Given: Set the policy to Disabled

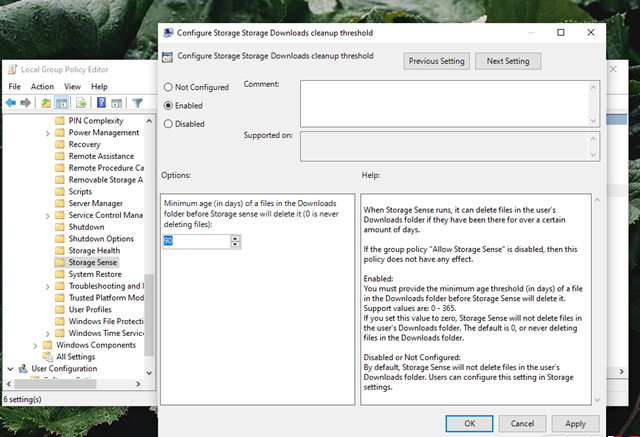Looking at the screenshot, I should pos(168,124).
